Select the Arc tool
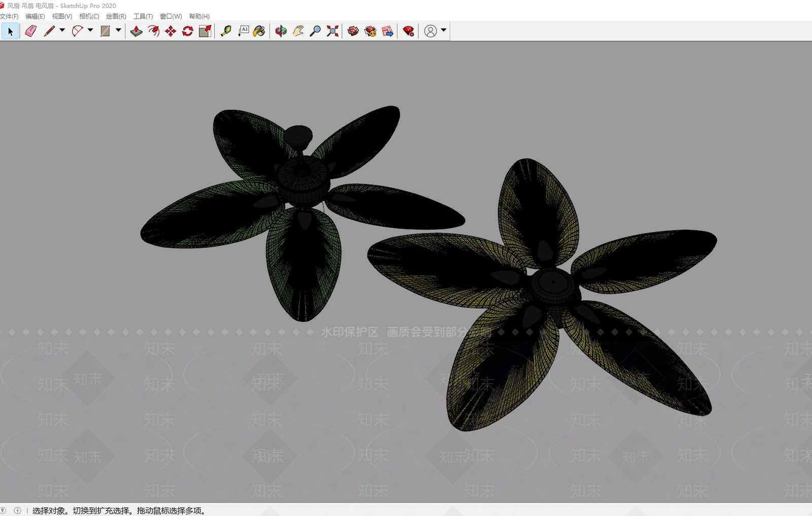Screen dimensions: 812x516 coord(77,31)
